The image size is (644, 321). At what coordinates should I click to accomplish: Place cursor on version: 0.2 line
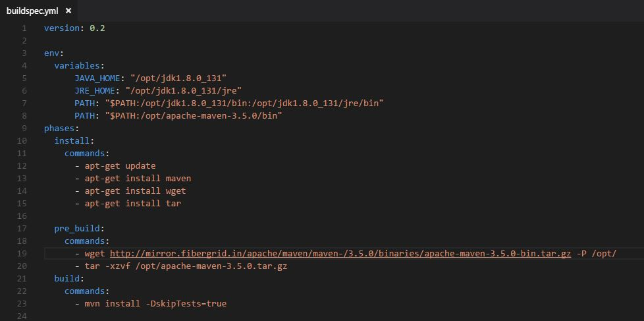[74, 28]
